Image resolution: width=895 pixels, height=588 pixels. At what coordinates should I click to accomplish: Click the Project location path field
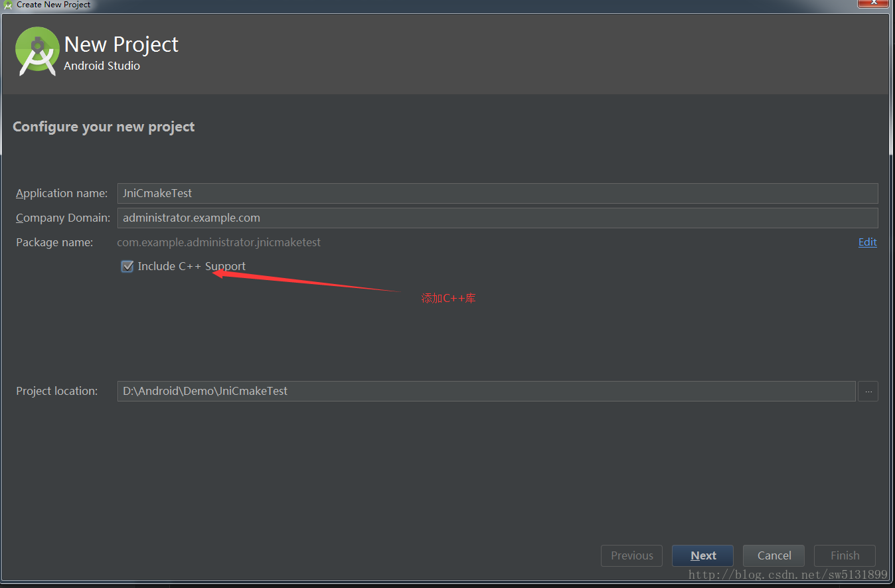(x=486, y=391)
